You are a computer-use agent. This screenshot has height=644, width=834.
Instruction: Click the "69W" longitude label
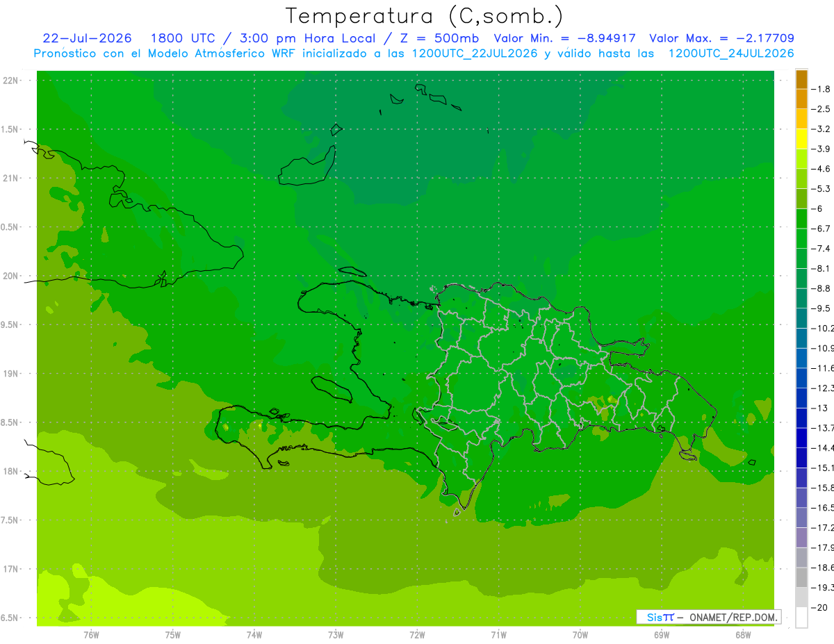(x=662, y=634)
